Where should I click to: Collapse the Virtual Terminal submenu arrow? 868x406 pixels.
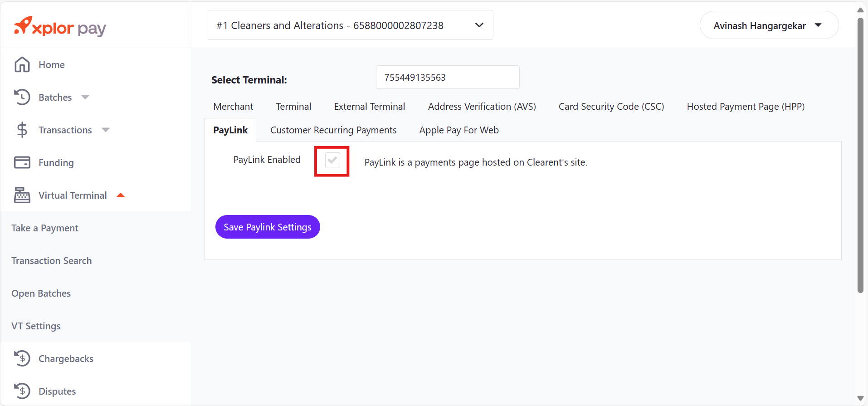121,195
